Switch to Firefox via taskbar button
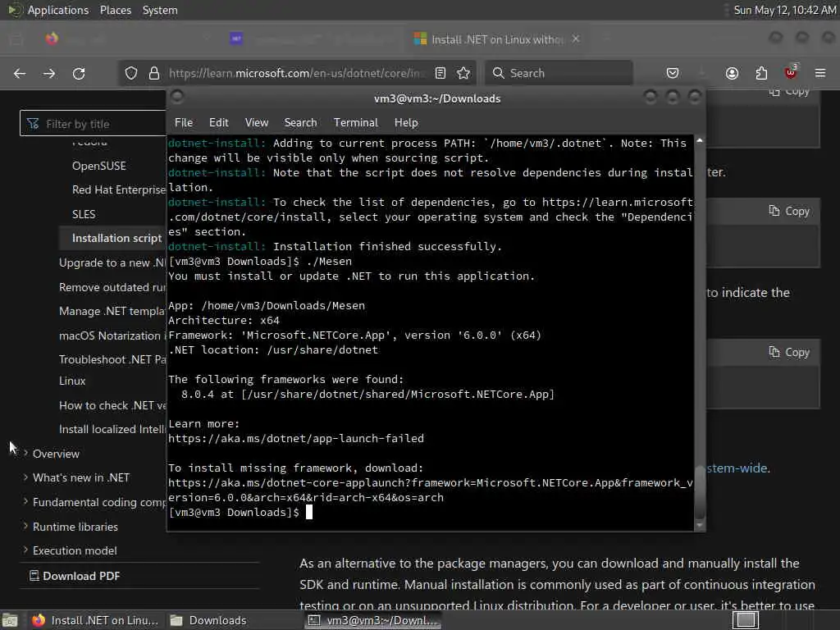This screenshot has width=840, height=630. click(x=95, y=620)
